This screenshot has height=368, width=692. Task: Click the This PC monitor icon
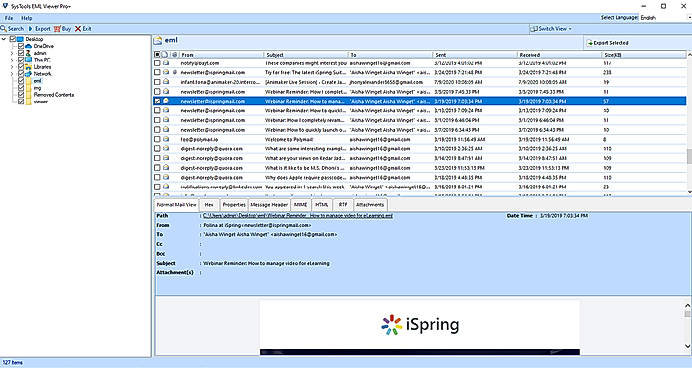coord(28,60)
